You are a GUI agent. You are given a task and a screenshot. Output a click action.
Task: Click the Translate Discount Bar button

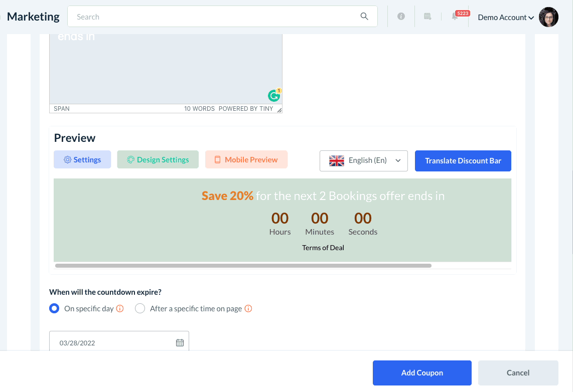[463, 161]
